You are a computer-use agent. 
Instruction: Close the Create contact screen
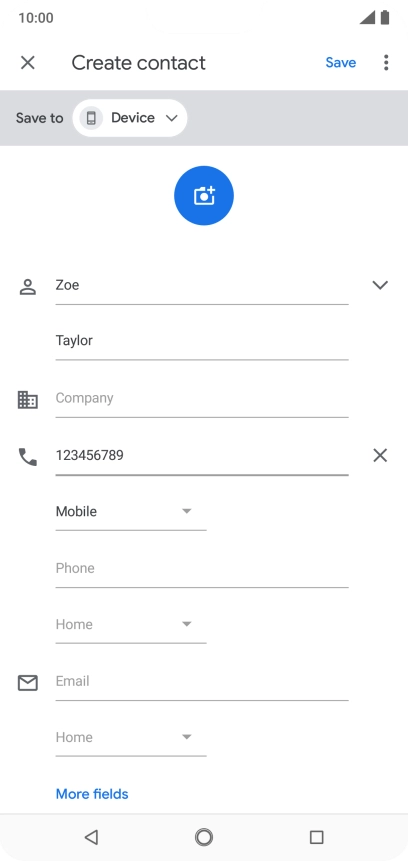27,63
